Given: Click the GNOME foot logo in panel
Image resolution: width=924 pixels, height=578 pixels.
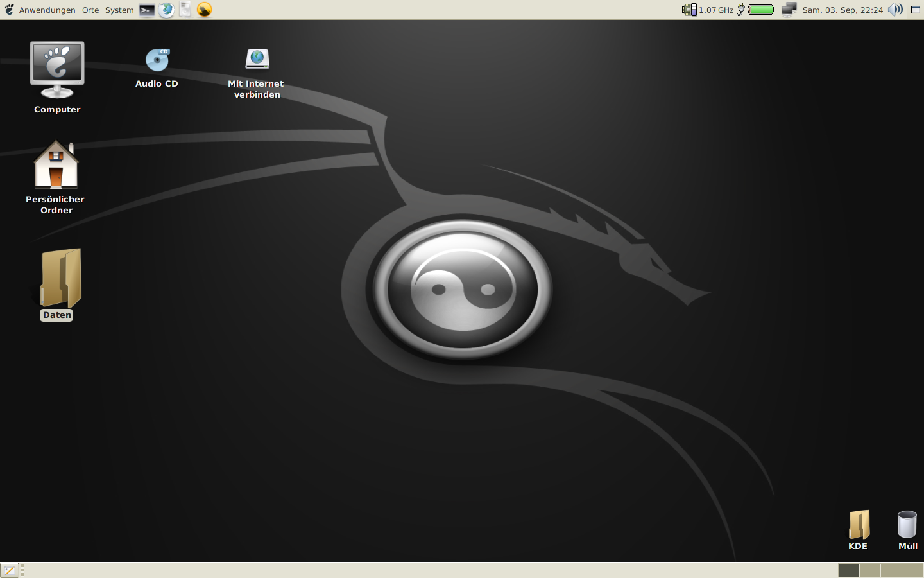Looking at the screenshot, I should pyautogui.click(x=9, y=10).
